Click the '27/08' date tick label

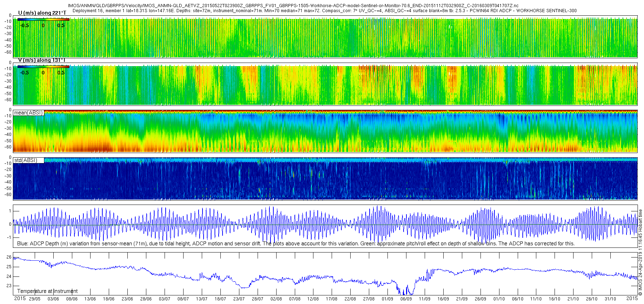[369, 299]
